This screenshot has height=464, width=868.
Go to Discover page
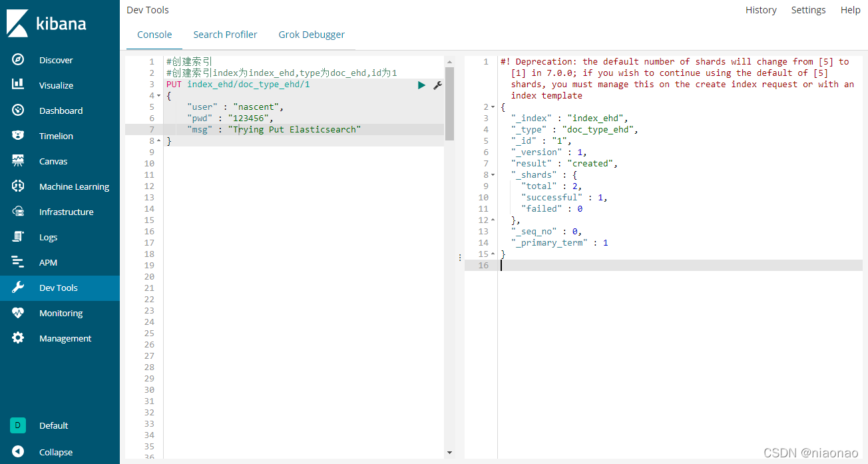[56, 60]
